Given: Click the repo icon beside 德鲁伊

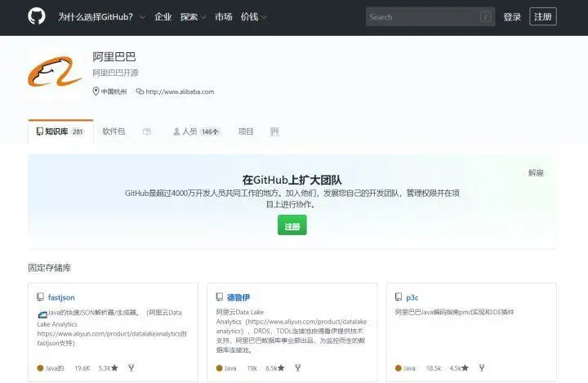Looking at the screenshot, I should pyautogui.click(x=220, y=297).
